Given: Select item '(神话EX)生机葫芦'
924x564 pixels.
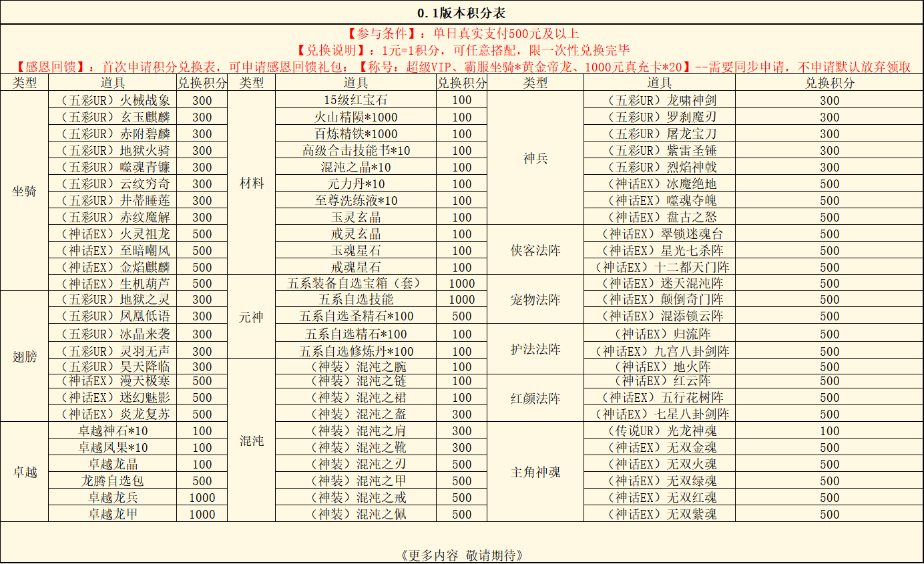Looking at the screenshot, I should click(x=113, y=283).
